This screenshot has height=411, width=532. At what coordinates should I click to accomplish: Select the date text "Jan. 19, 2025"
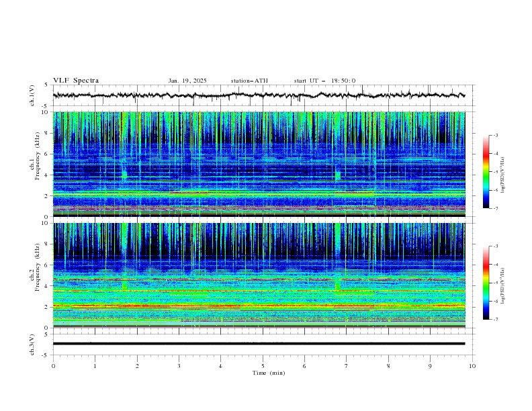coord(187,81)
